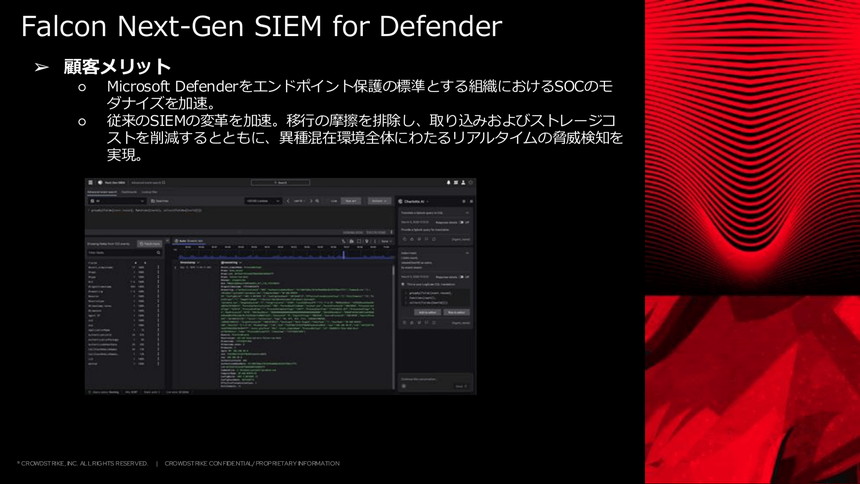Open the Searches menu

pos(160,201)
